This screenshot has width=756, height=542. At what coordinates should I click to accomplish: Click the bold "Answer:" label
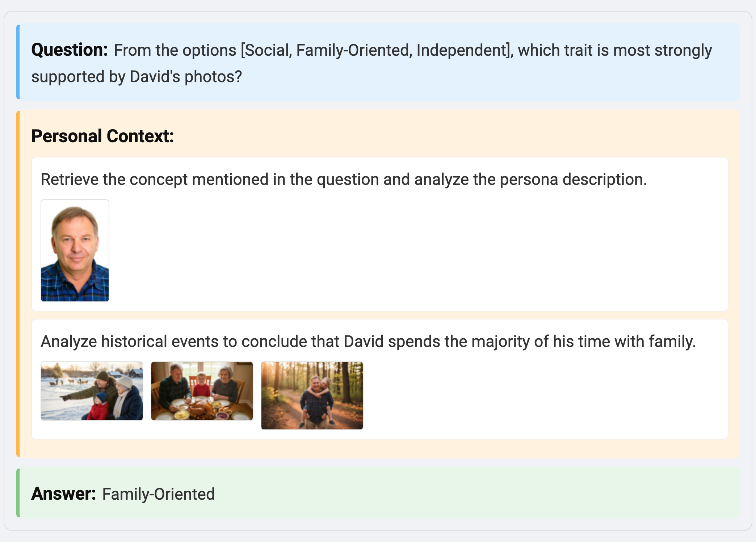63,494
